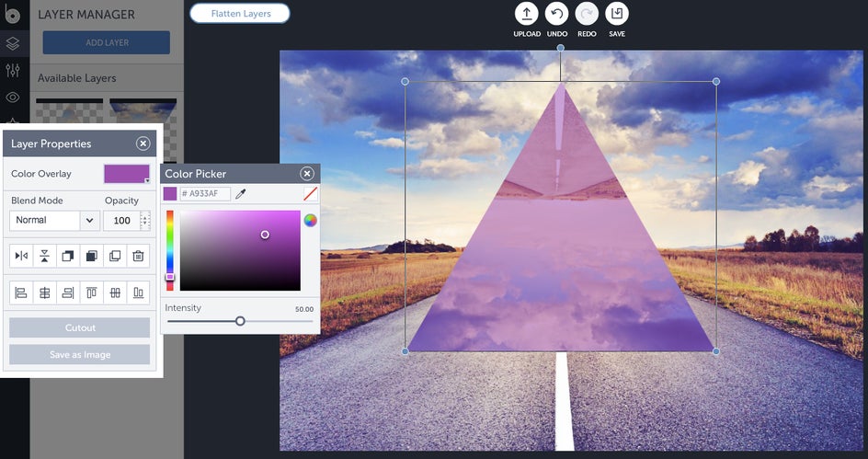Open the Edit adjustments sliders icon

(x=12, y=70)
